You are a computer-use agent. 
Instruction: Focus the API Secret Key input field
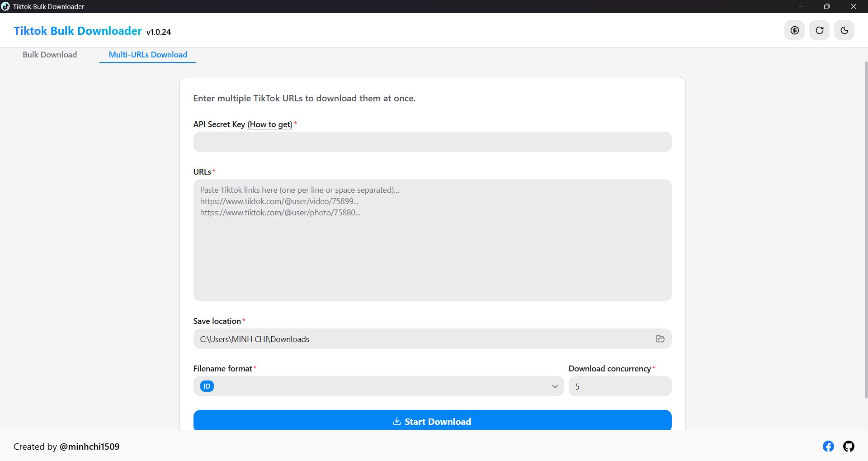[x=432, y=142]
